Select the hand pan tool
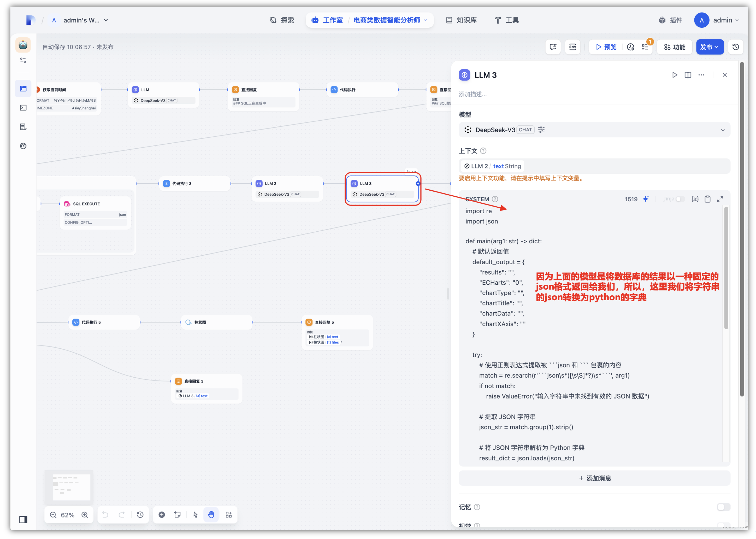The width and height of the screenshot is (756, 539). (x=211, y=515)
